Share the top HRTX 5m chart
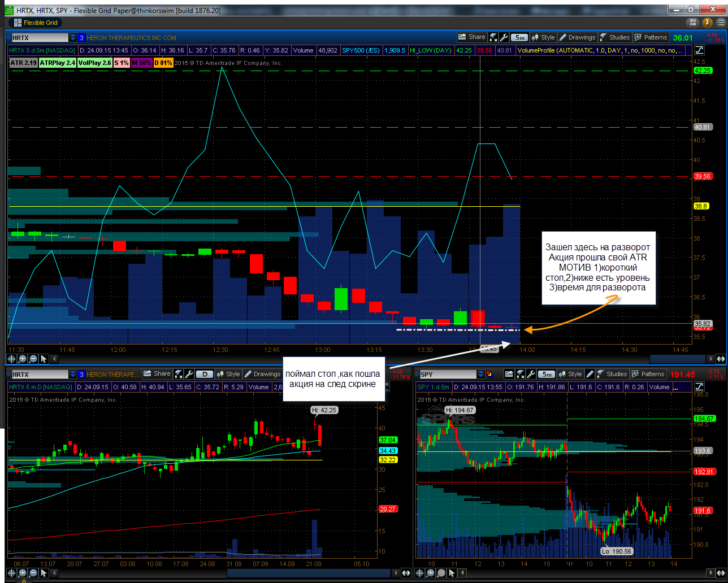This screenshot has height=583, width=728. pyautogui.click(x=472, y=37)
